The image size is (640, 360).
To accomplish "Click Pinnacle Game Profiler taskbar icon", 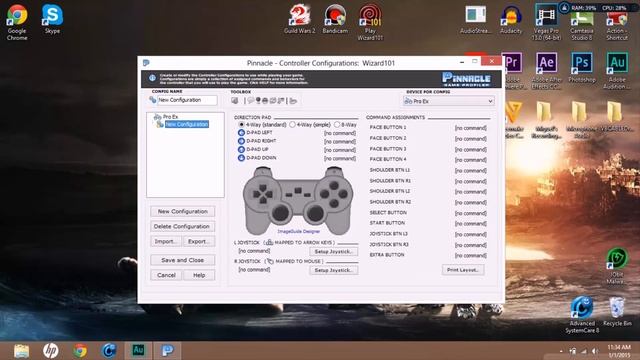I will 167,350.
